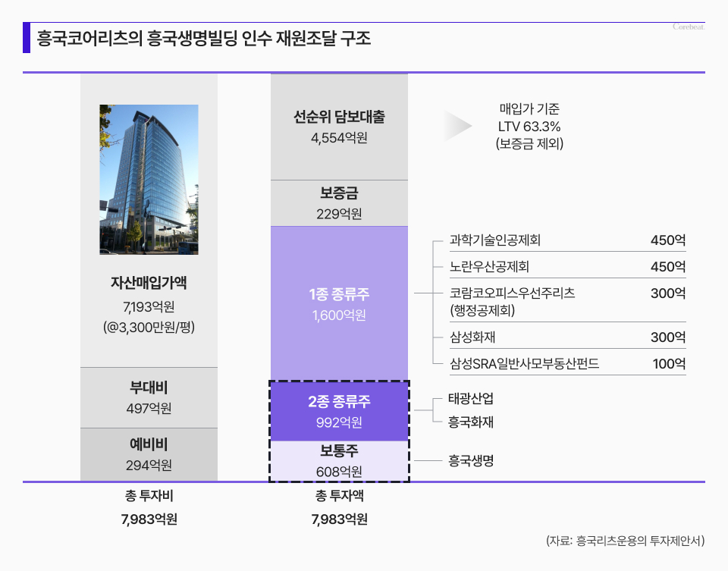Click the 예비비 294억원 block
The width and height of the screenshot is (728, 571).
(x=149, y=454)
